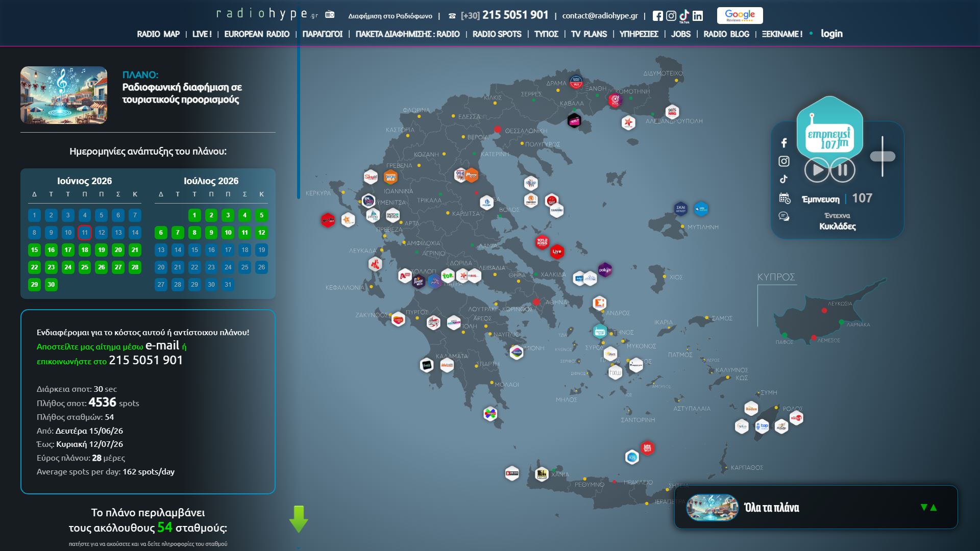980x551 pixels.
Task: Open the station schedule calendar-clock icon
Action: tap(785, 198)
